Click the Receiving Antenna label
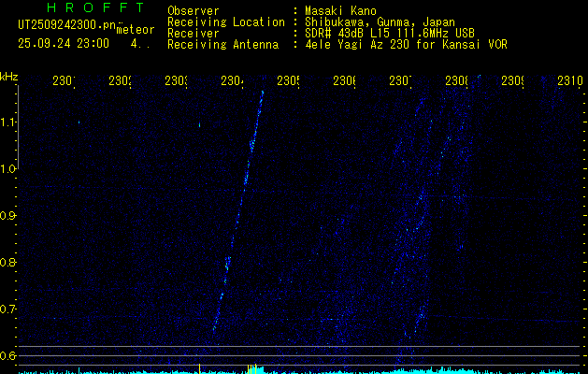588x374 pixels. [222, 45]
